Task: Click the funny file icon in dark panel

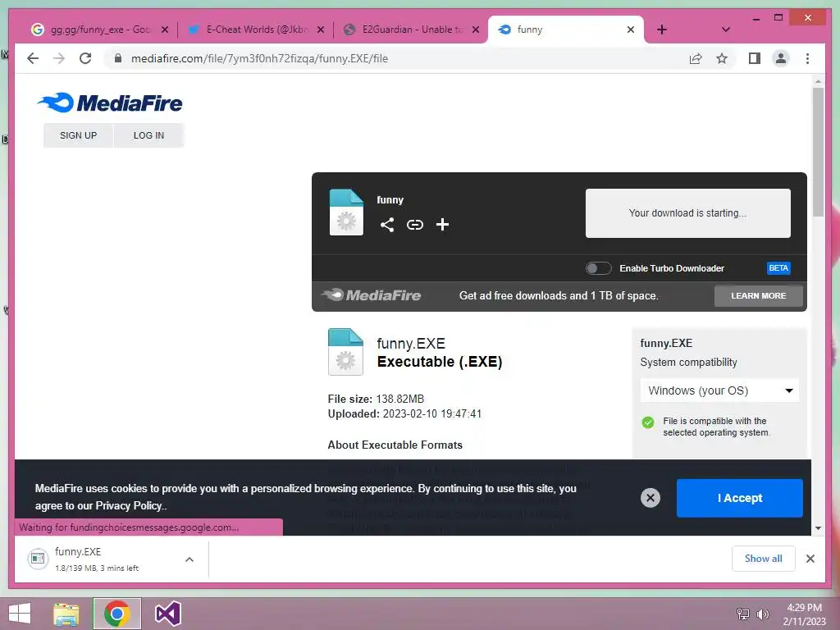Action: [346, 212]
